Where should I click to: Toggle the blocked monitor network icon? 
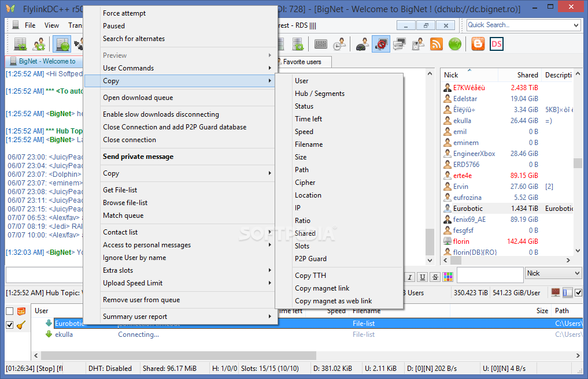pyautogui.click(x=381, y=44)
